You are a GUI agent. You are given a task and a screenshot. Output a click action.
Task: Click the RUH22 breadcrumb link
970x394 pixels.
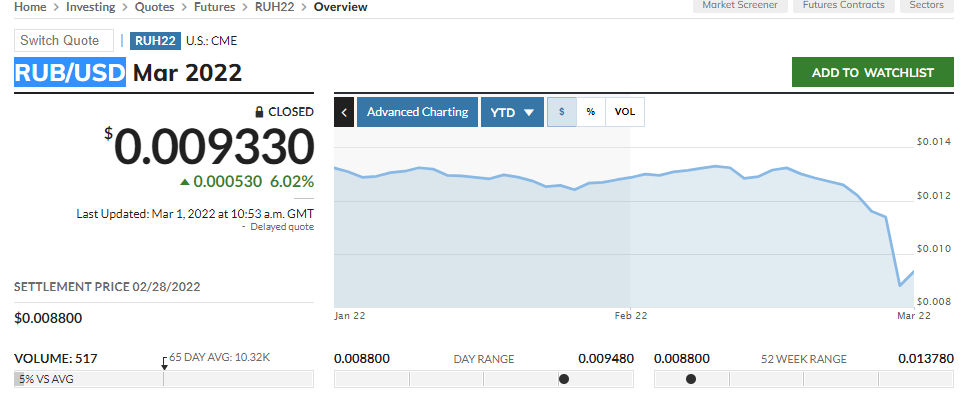274,7
